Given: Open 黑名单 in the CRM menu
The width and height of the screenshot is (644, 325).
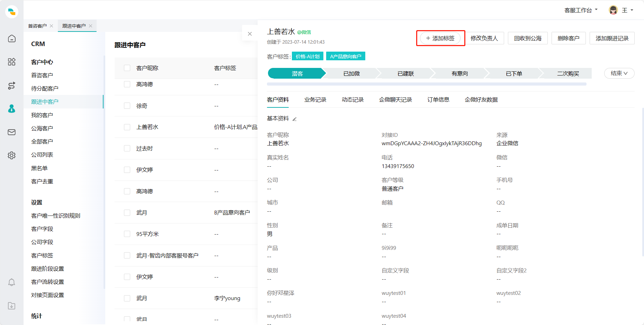Looking at the screenshot, I should click(x=39, y=168).
